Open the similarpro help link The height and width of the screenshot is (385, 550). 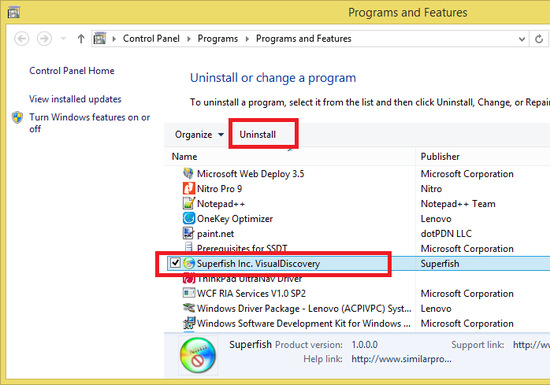(x=401, y=359)
